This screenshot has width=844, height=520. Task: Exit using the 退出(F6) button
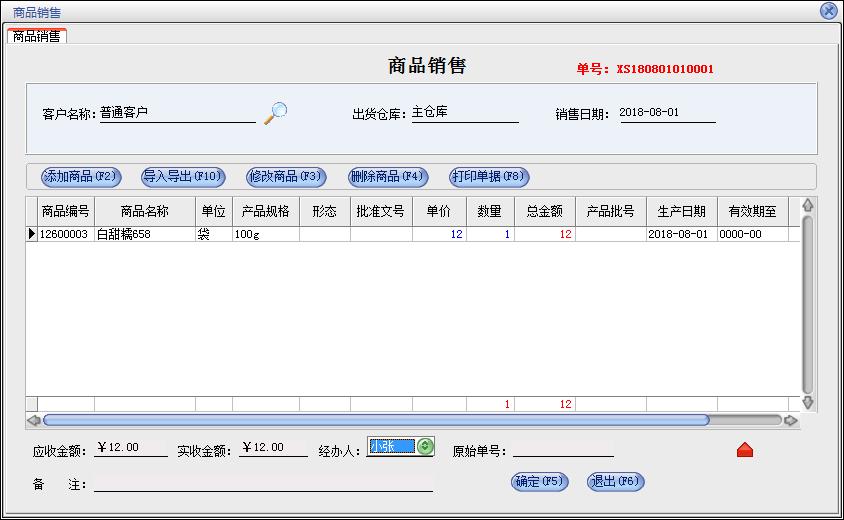click(615, 482)
